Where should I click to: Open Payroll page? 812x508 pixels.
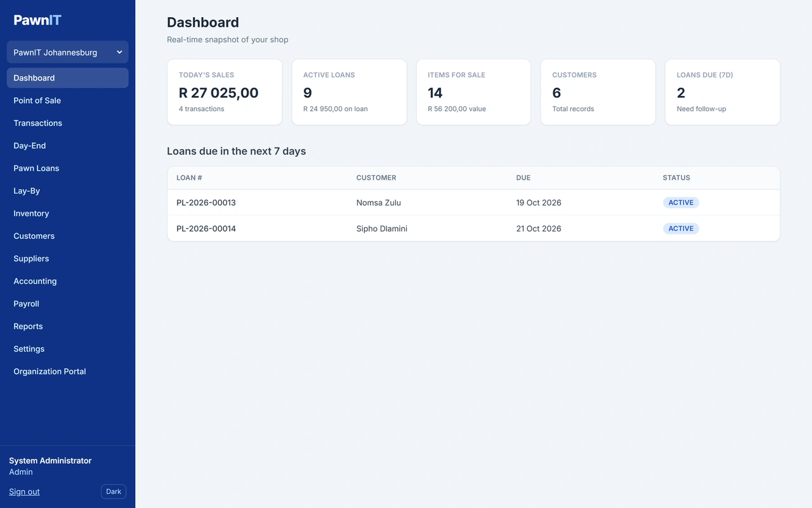[x=67, y=304]
